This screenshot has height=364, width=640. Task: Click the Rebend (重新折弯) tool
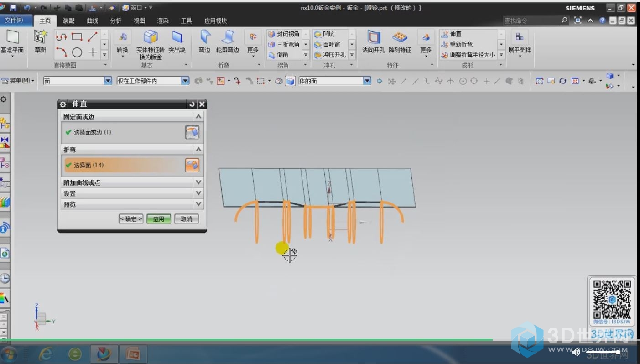point(457,44)
